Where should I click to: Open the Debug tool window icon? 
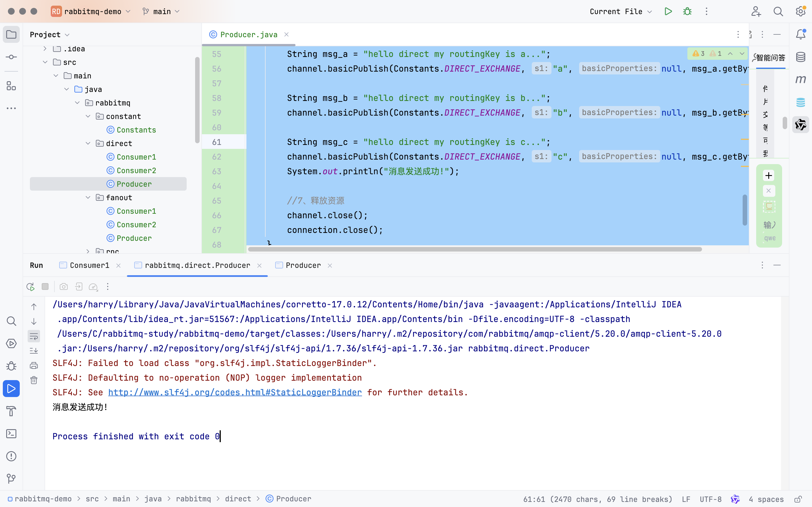11,366
